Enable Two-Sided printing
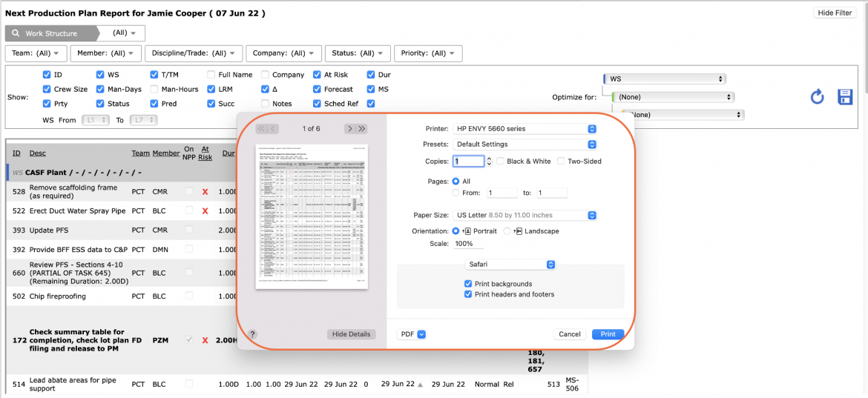This screenshot has height=398, width=868. (561, 162)
